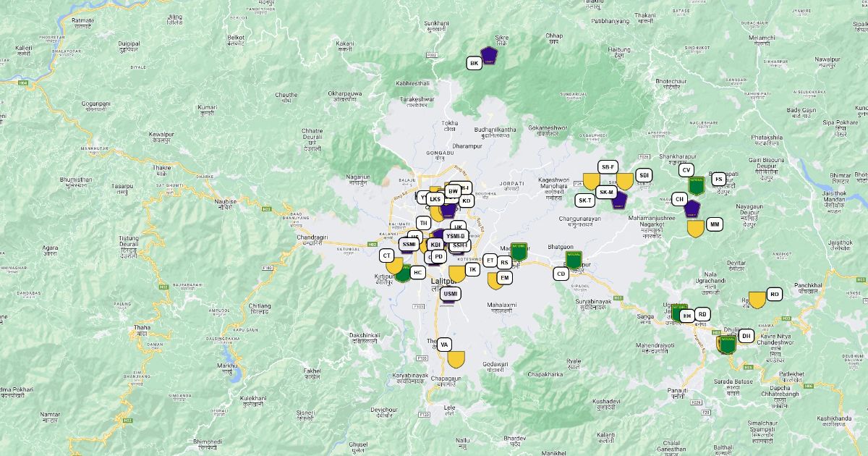This screenshot has height=456, width=868.
Task: Select the SK-T marker label
Action: 584,200
